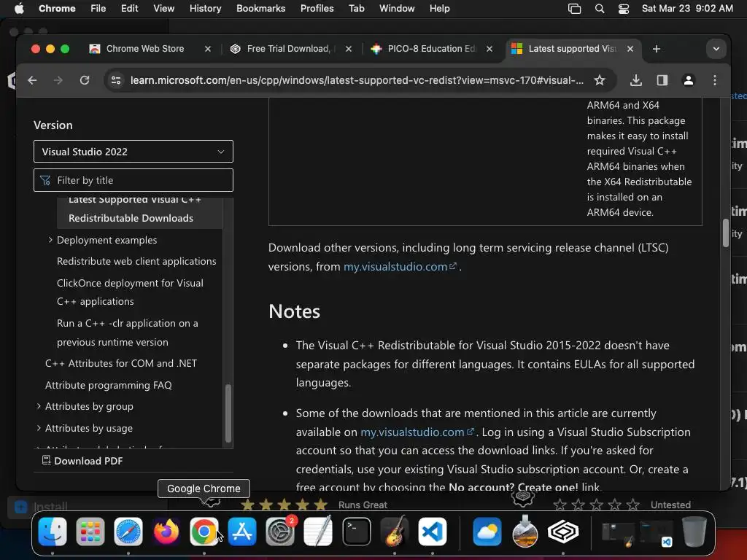Click Download PDF button
Image resolution: width=747 pixels, height=560 pixels.
(82, 461)
